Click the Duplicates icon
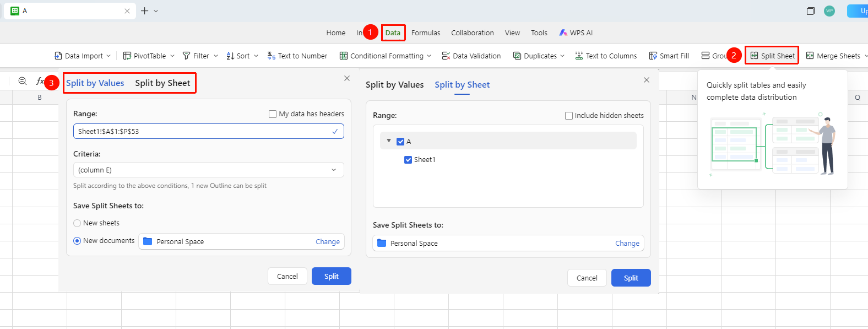The image size is (868, 329). (x=517, y=56)
